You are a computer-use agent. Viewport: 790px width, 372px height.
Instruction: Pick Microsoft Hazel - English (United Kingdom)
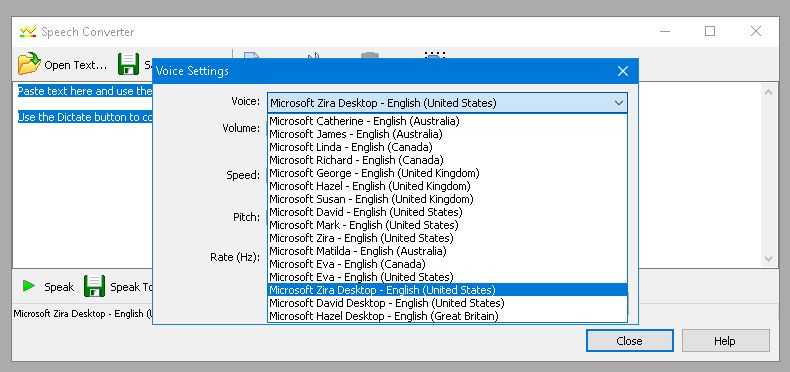coord(447,187)
